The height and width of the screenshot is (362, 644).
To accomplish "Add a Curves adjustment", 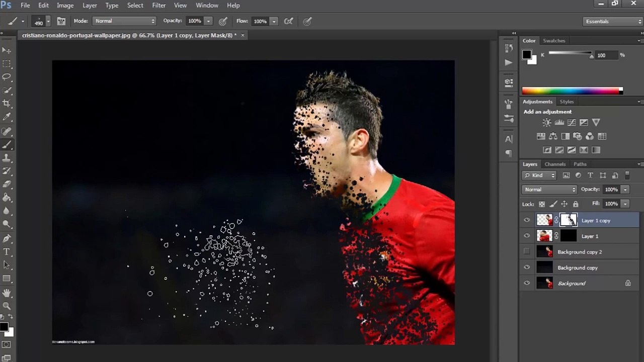I will [x=572, y=122].
